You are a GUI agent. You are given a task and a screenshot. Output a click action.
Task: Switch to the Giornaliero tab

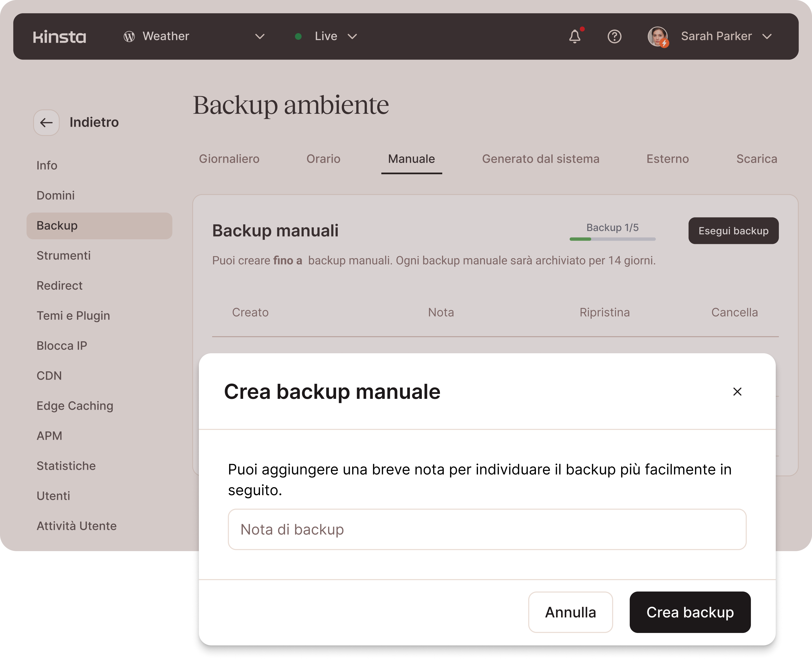pos(229,159)
